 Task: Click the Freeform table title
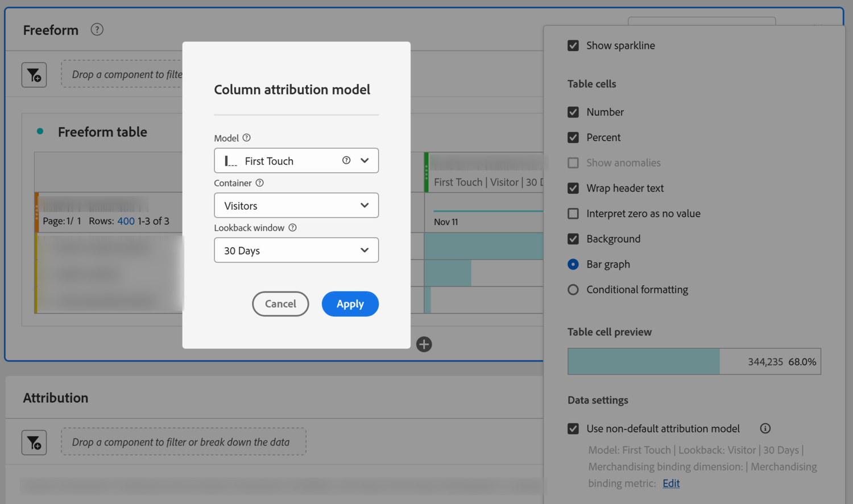(102, 132)
